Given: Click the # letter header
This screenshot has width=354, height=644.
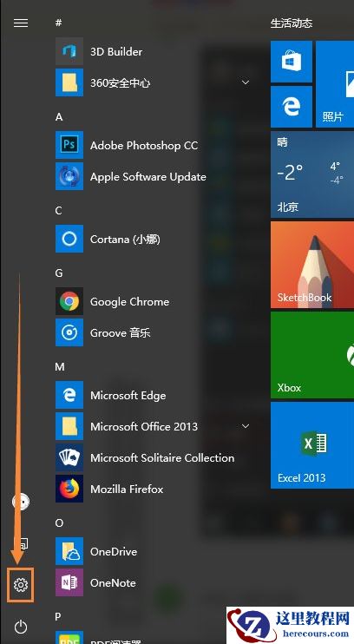Looking at the screenshot, I should (59, 23).
